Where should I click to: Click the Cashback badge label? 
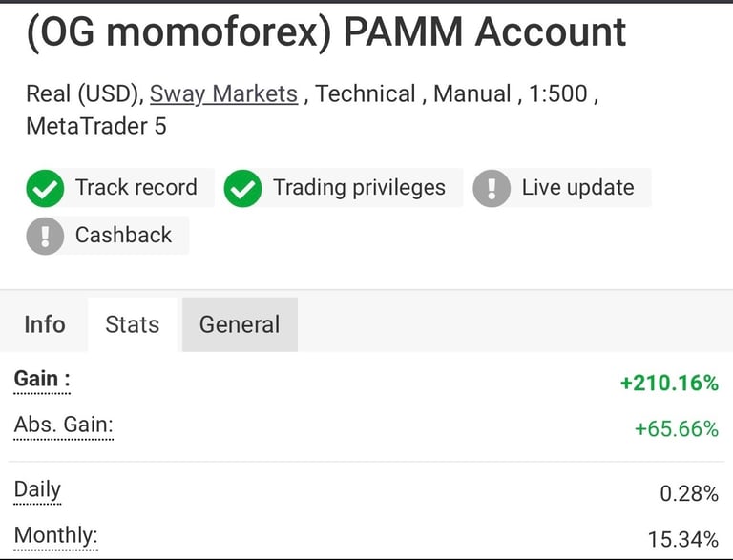click(123, 235)
